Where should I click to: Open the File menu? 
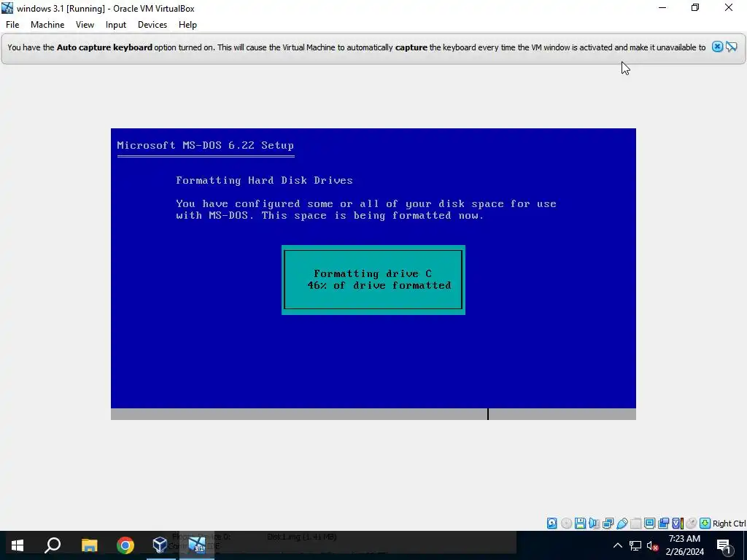point(12,25)
